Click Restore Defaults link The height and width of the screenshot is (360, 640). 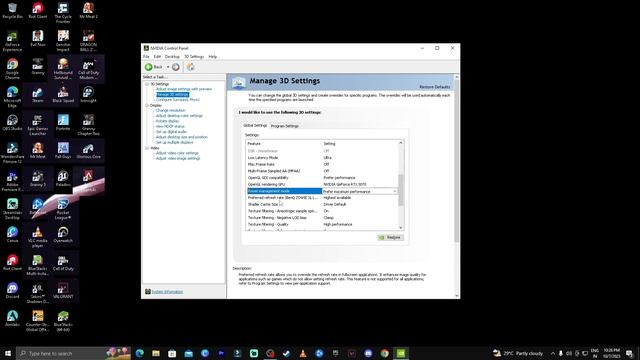tap(434, 87)
